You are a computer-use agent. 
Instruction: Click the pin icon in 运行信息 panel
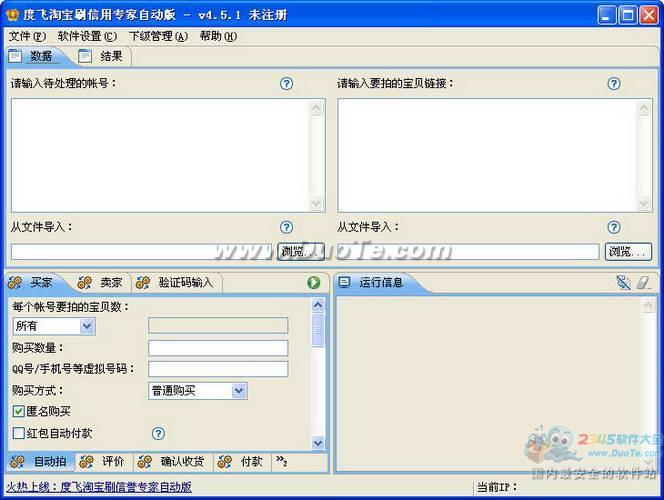[623, 282]
